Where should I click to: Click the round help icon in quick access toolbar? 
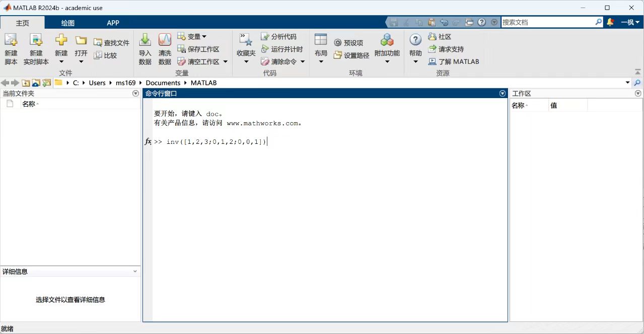click(x=482, y=22)
